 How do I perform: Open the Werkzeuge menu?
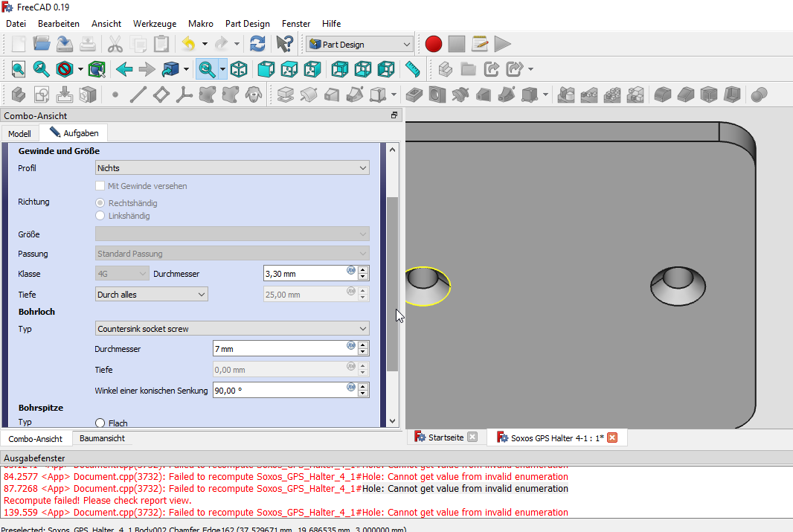155,24
